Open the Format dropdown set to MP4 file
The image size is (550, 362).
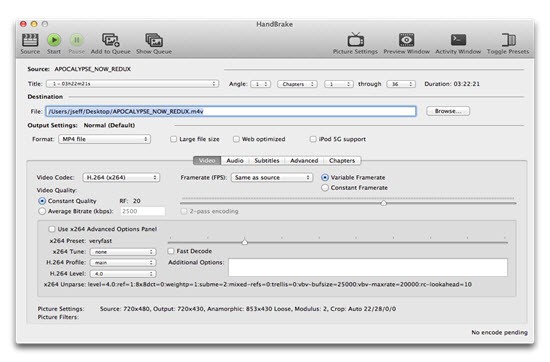tap(105, 139)
